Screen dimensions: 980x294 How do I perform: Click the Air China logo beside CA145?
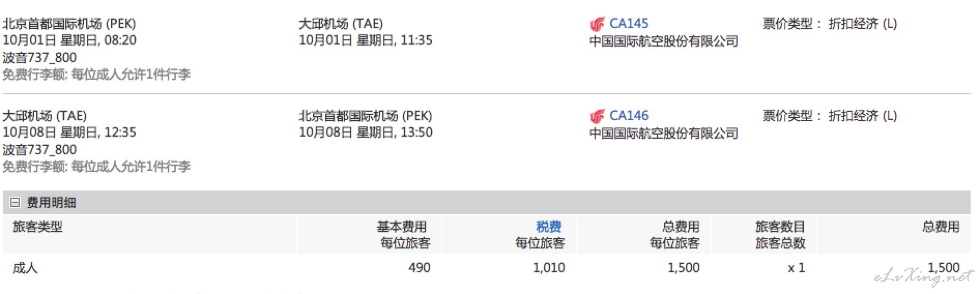597,24
